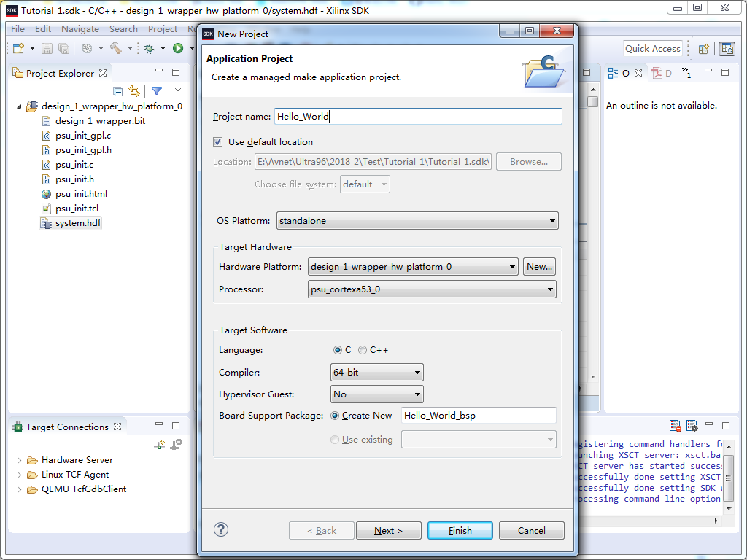Click the Project name input field

click(418, 116)
